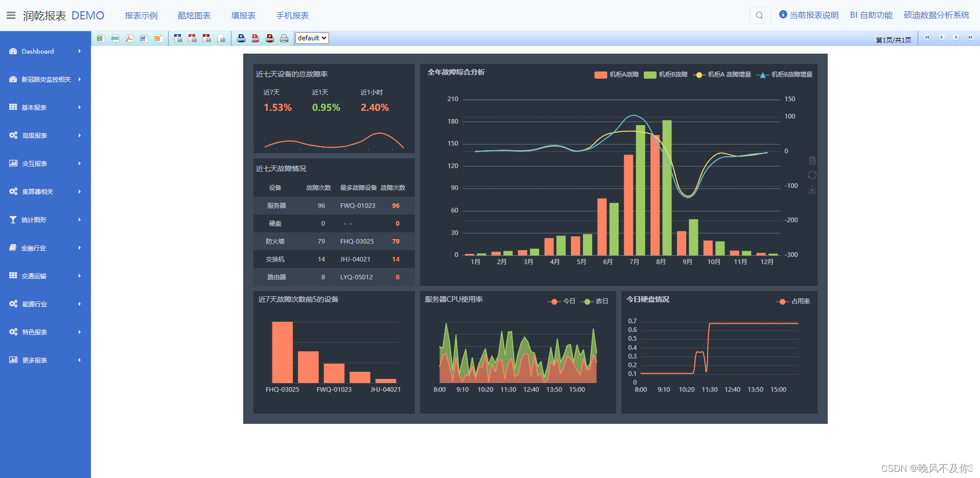Viewport: 980px width, 478px height.
Task: Expand 交通运输 sidebar arrow
Action: pyautogui.click(x=80, y=276)
